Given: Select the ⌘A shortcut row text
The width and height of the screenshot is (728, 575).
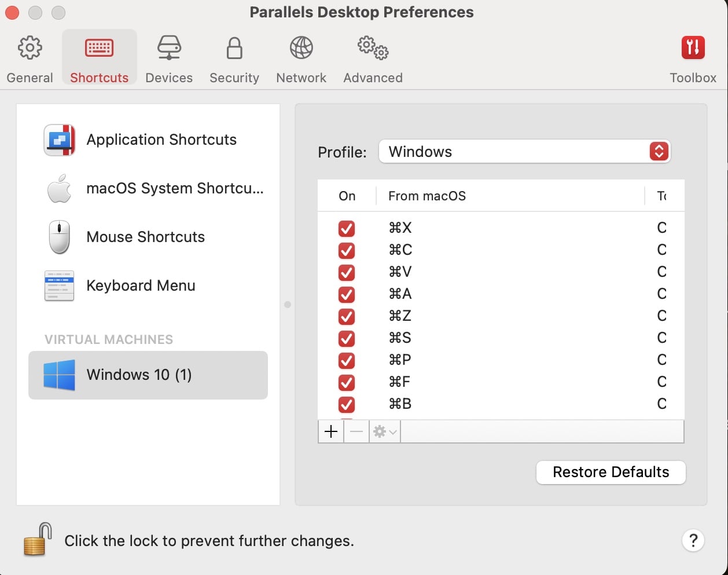Looking at the screenshot, I should click(400, 294).
